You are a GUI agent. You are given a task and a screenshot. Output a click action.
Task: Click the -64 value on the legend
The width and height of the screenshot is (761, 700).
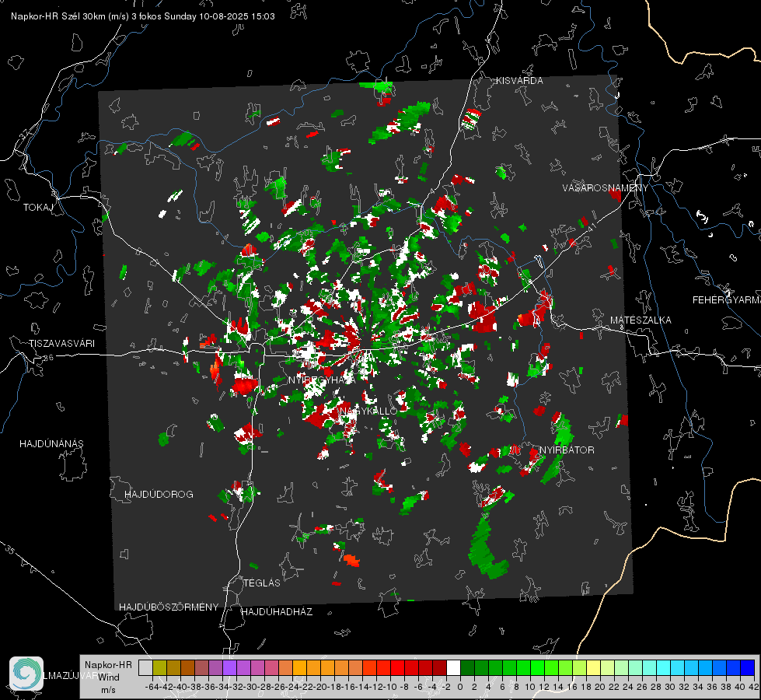coord(152,687)
